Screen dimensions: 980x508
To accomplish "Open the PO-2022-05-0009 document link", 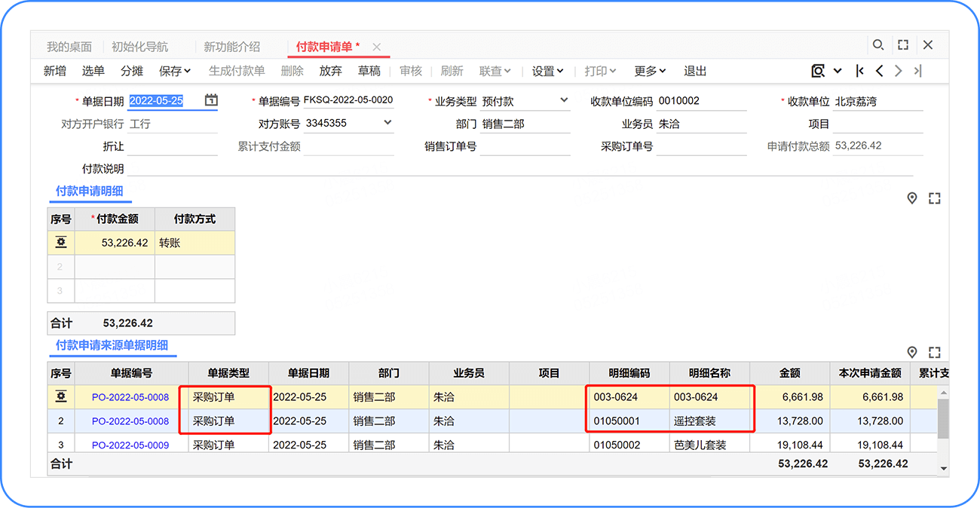I will pos(130,445).
